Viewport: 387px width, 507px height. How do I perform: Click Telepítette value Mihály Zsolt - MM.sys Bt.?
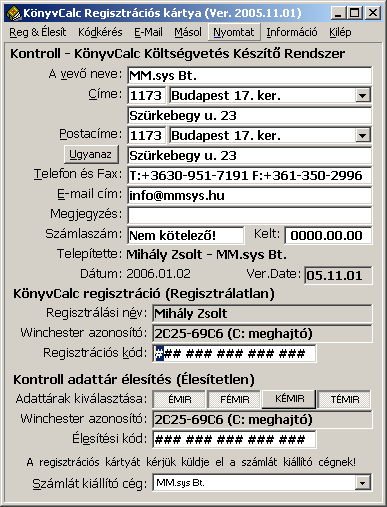206,255
